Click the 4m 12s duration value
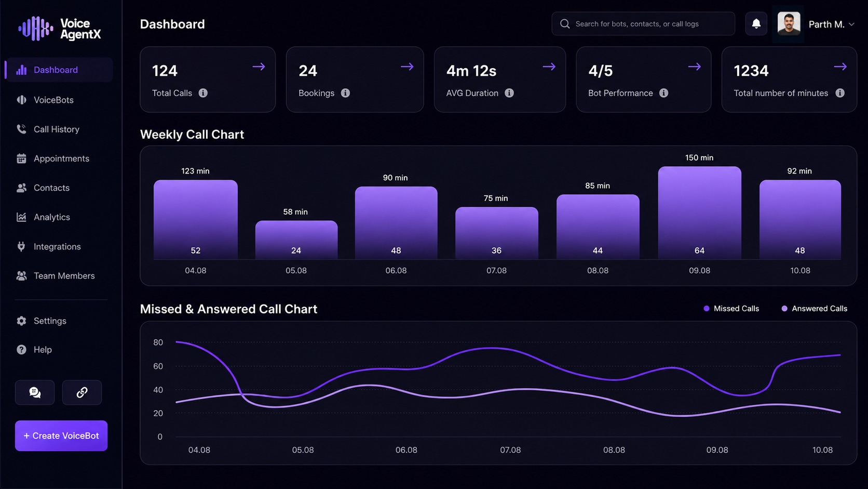The image size is (868, 489). click(x=471, y=71)
